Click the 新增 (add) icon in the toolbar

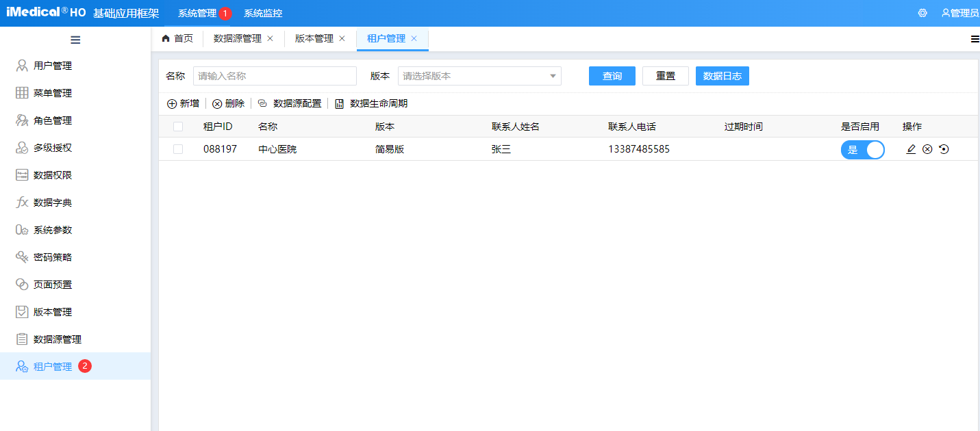171,103
